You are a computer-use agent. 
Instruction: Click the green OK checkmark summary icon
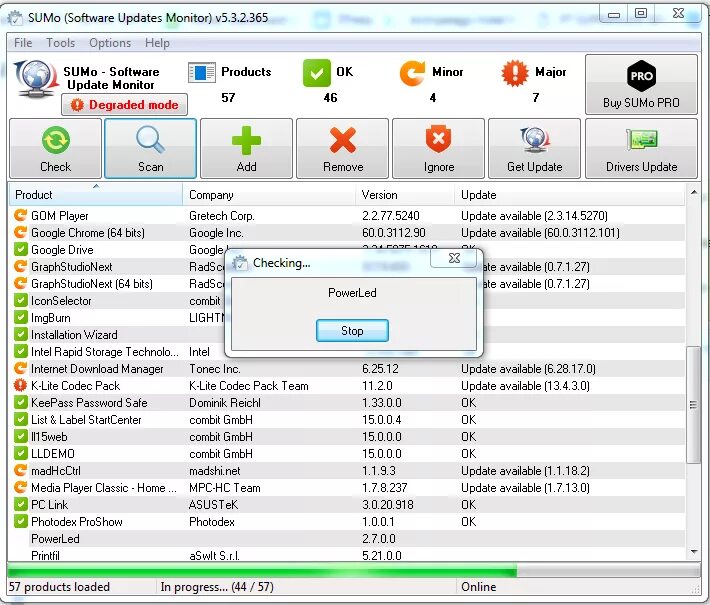317,73
